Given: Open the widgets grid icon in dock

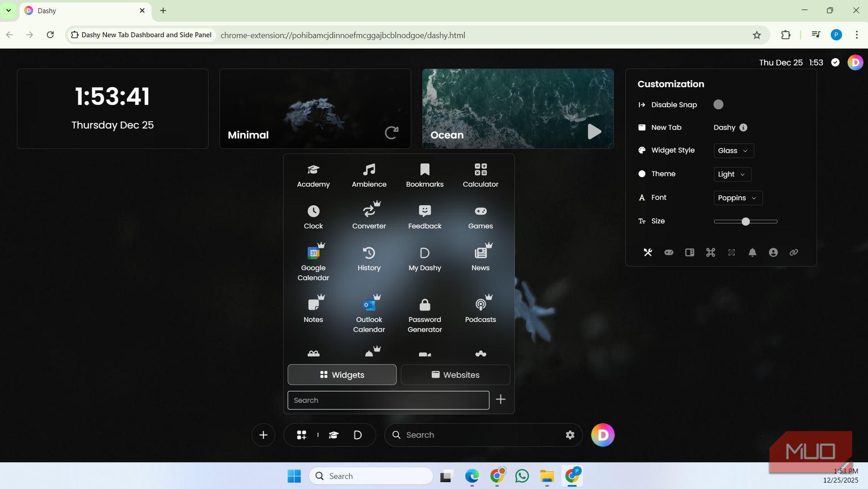Looking at the screenshot, I should (x=301, y=435).
